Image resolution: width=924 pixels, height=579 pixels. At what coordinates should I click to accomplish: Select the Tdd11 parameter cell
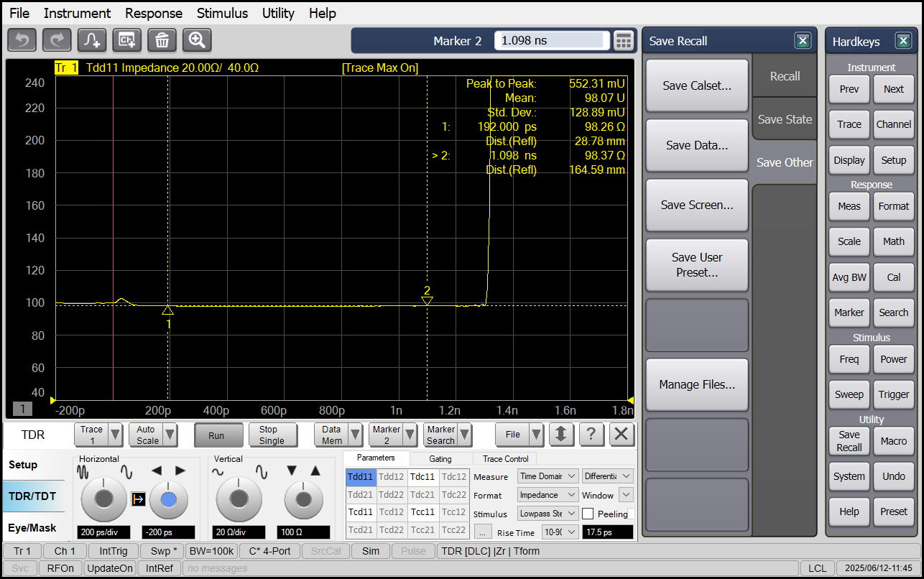point(361,476)
